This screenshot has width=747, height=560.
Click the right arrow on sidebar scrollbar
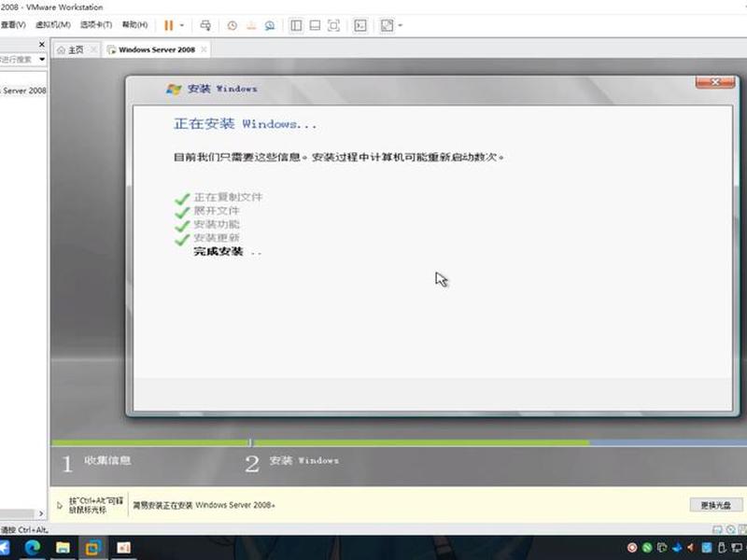[x=41, y=513]
